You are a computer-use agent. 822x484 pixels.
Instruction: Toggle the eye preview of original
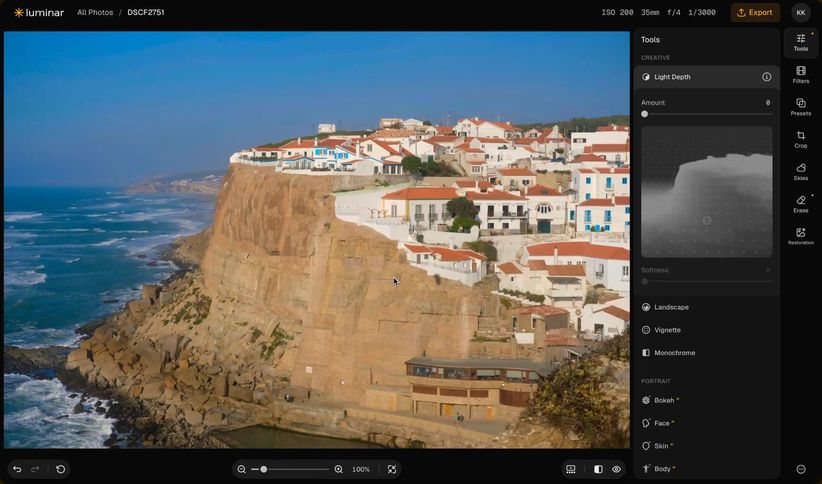616,469
